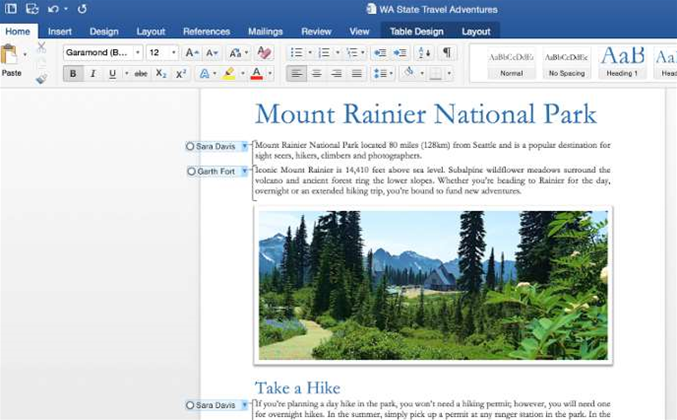Screen dimensions: 677x420
Task: Toggle italic formatting
Action: point(93,73)
